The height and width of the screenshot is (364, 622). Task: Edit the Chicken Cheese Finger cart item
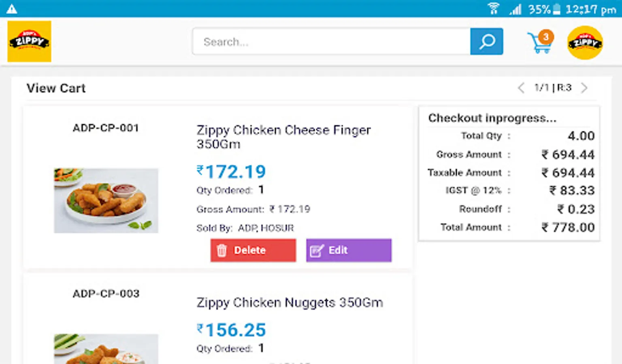point(349,250)
